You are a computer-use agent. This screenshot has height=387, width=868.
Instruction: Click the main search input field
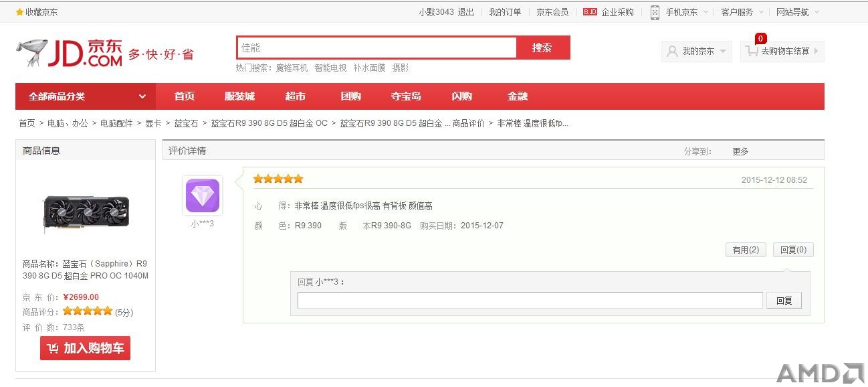click(376, 48)
